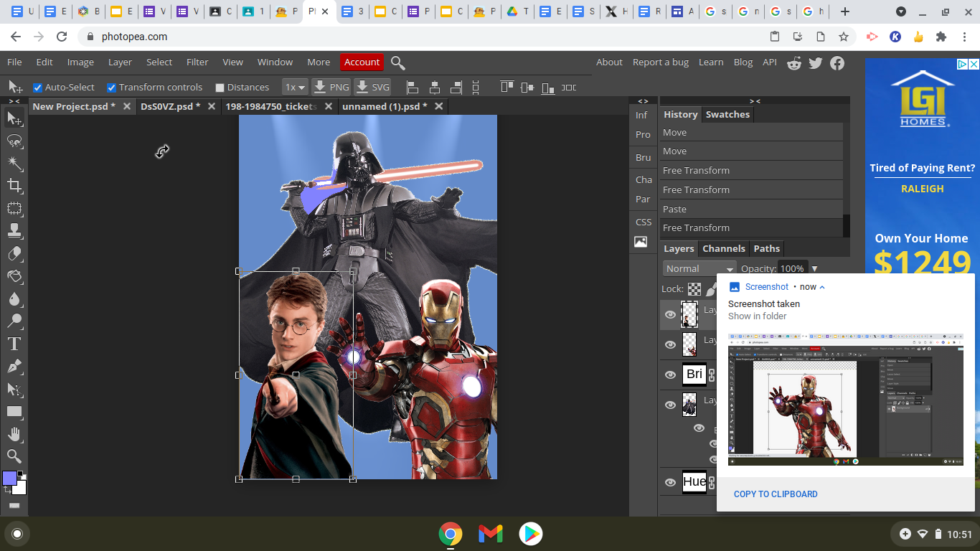Open the Chrome tab search dropdown
The height and width of the screenshot is (551, 980).
[x=901, y=11]
